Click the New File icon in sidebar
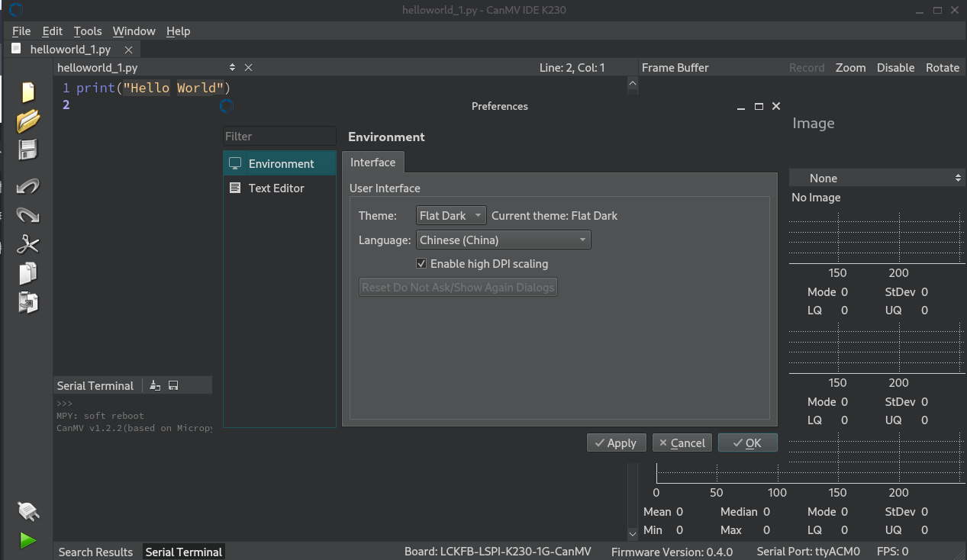The height and width of the screenshot is (560, 967). 28,92
